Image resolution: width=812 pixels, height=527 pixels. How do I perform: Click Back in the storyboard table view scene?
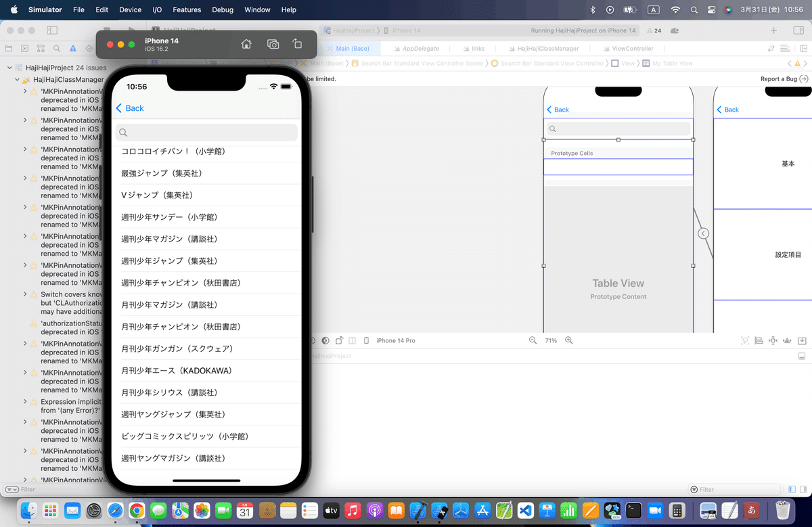558,110
